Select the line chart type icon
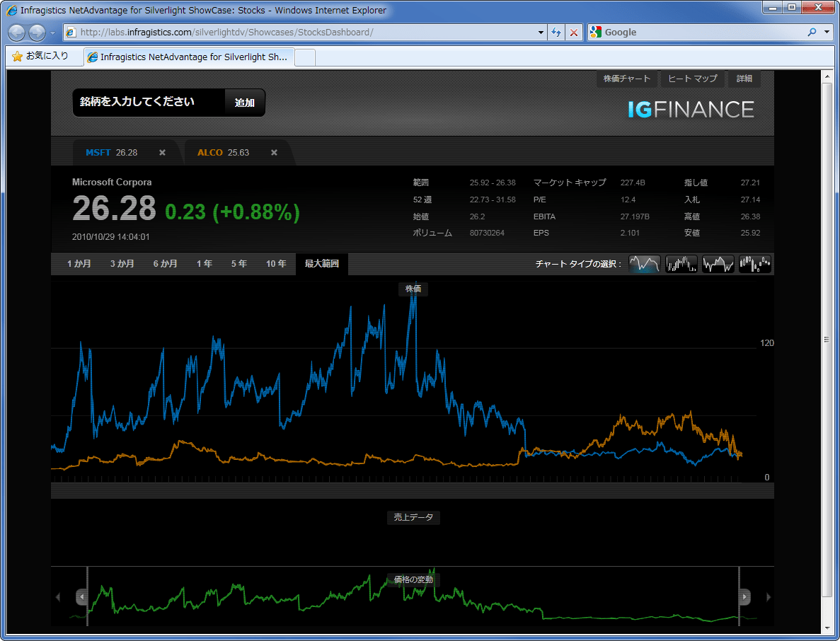The width and height of the screenshot is (840, 641). point(644,264)
